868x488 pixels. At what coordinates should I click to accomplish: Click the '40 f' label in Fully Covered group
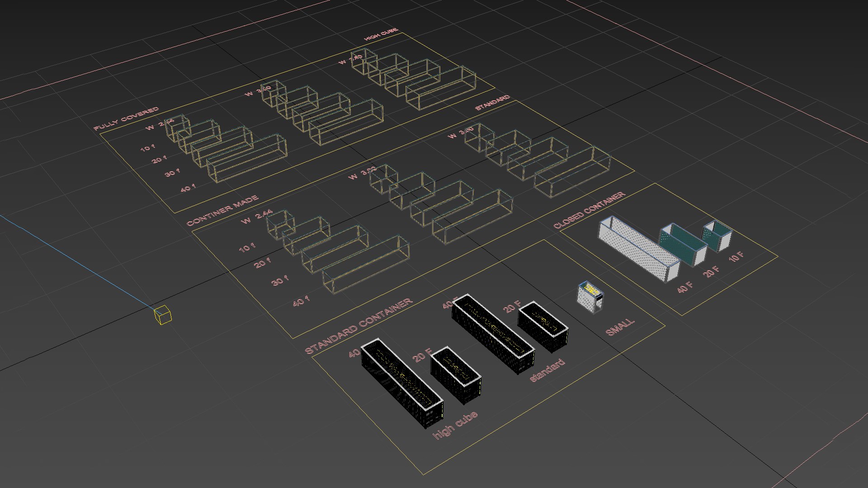188,188
